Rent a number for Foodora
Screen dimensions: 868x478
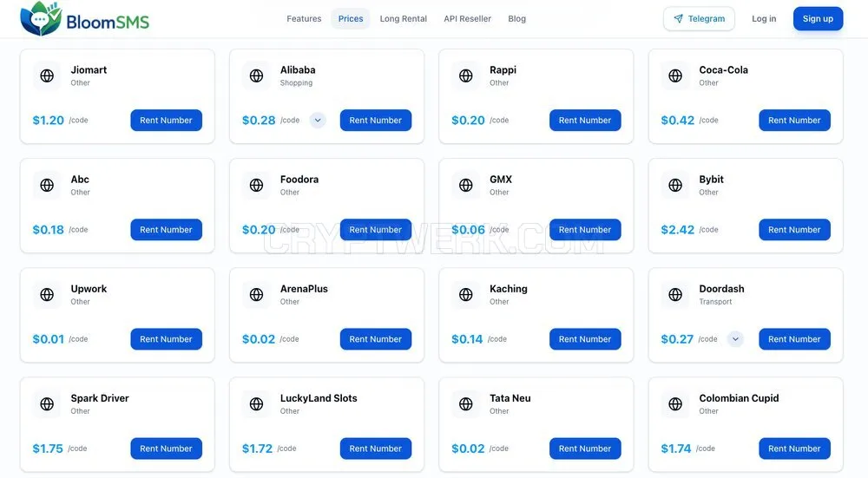click(x=375, y=230)
